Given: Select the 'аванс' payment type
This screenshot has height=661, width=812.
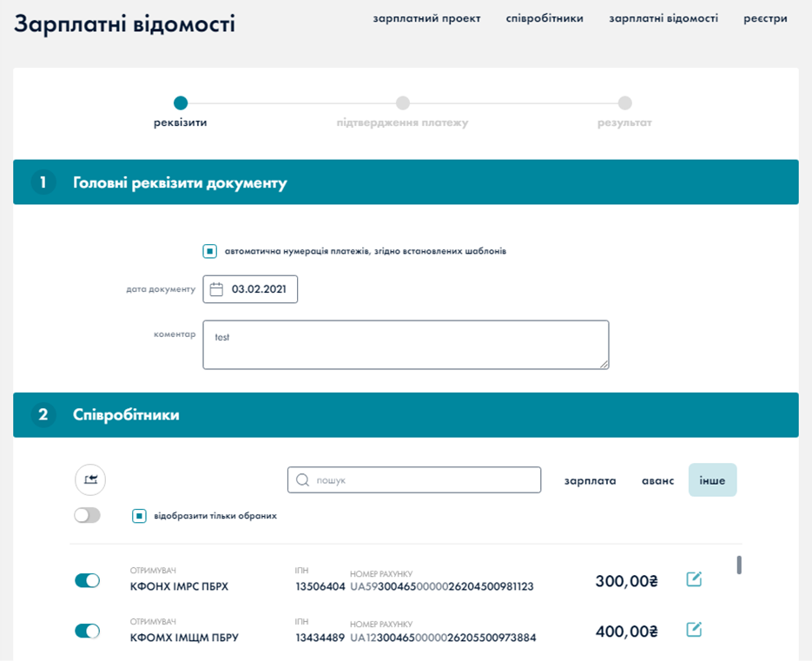Looking at the screenshot, I should (657, 480).
